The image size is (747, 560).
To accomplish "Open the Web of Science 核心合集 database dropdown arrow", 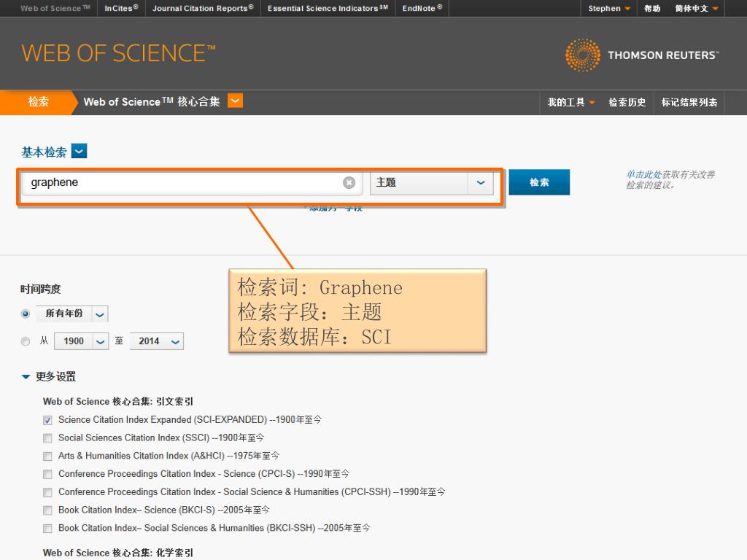I will (x=236, y=101).
